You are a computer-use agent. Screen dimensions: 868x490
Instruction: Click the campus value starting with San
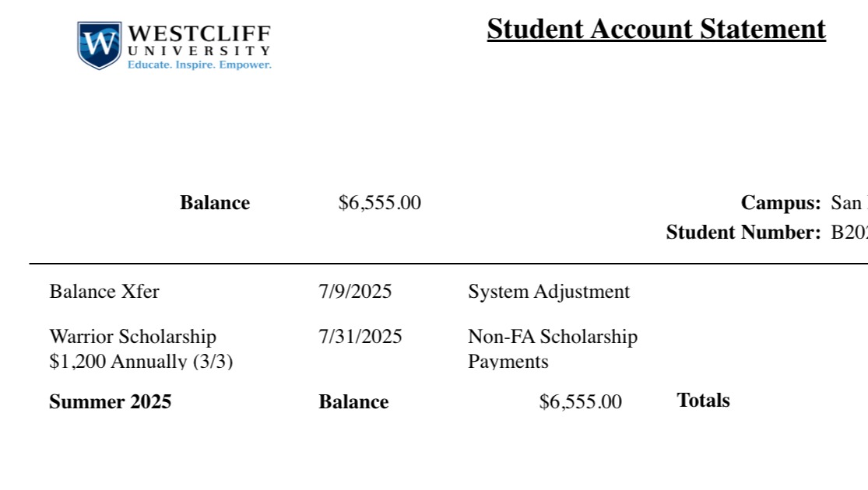[849, 203]
